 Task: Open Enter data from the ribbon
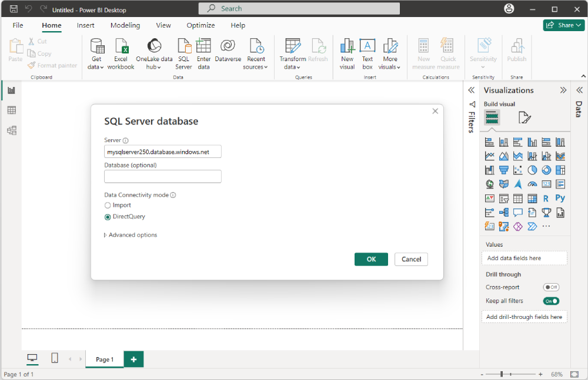203,54
